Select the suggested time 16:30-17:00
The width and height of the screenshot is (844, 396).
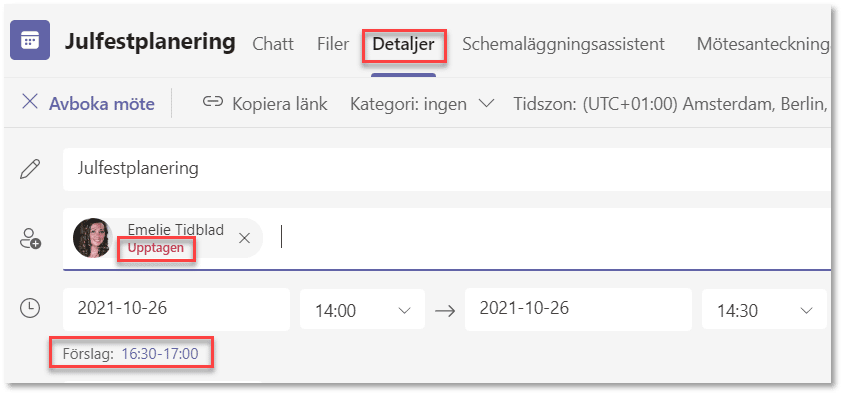(160, 353)
